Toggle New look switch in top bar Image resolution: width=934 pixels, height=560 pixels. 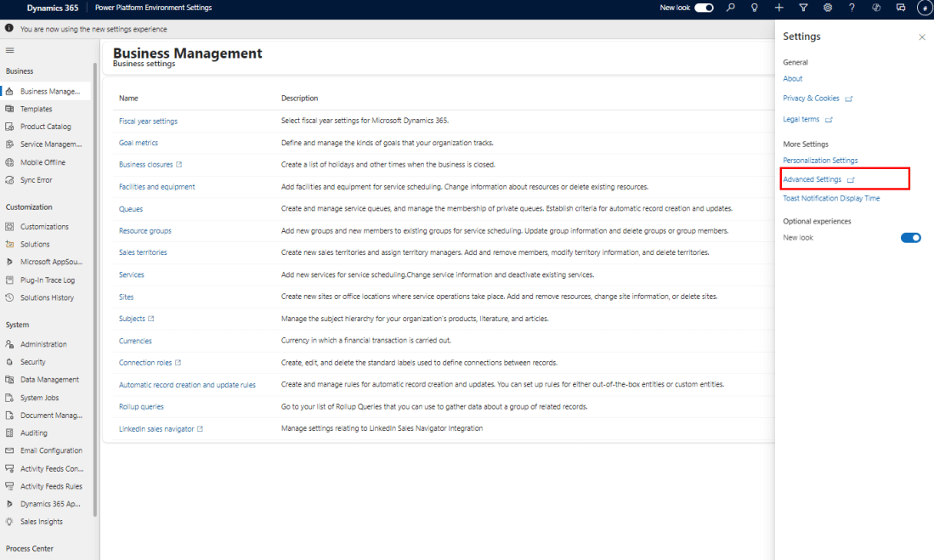(x=704, y=8)
